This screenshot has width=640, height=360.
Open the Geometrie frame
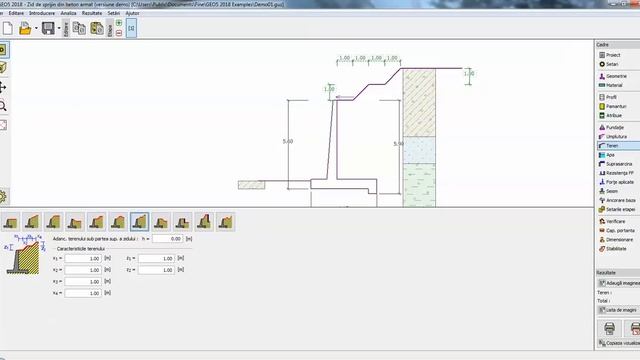tap(618, 76)
